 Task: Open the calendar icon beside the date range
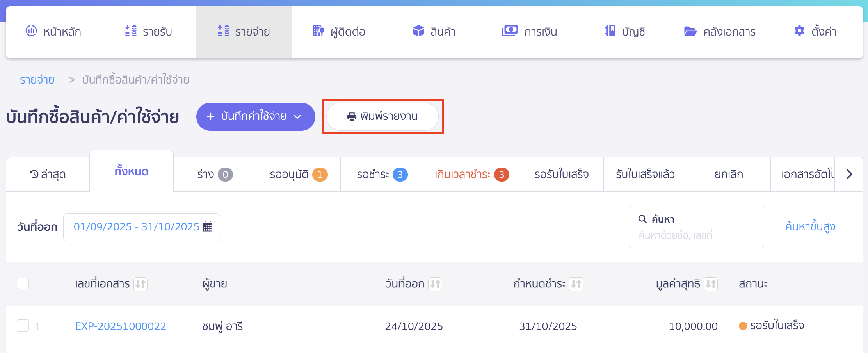tap(208, 227)
